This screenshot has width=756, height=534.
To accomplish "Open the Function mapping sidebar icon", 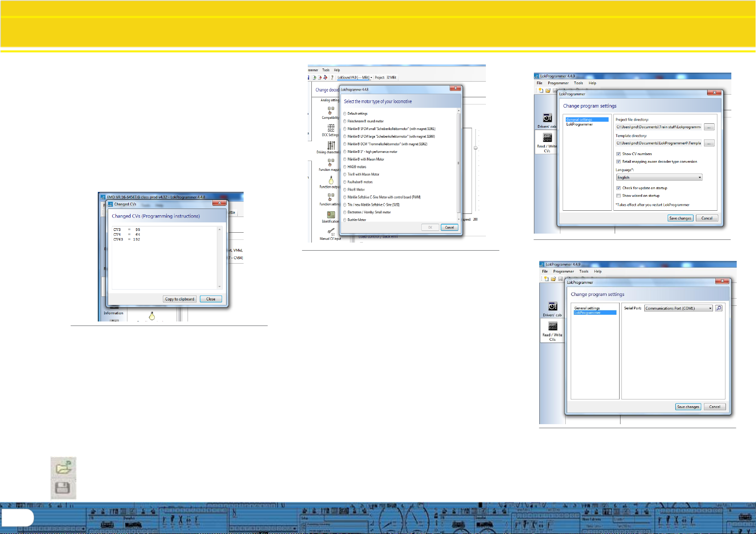I will click(x=331, y=162).
